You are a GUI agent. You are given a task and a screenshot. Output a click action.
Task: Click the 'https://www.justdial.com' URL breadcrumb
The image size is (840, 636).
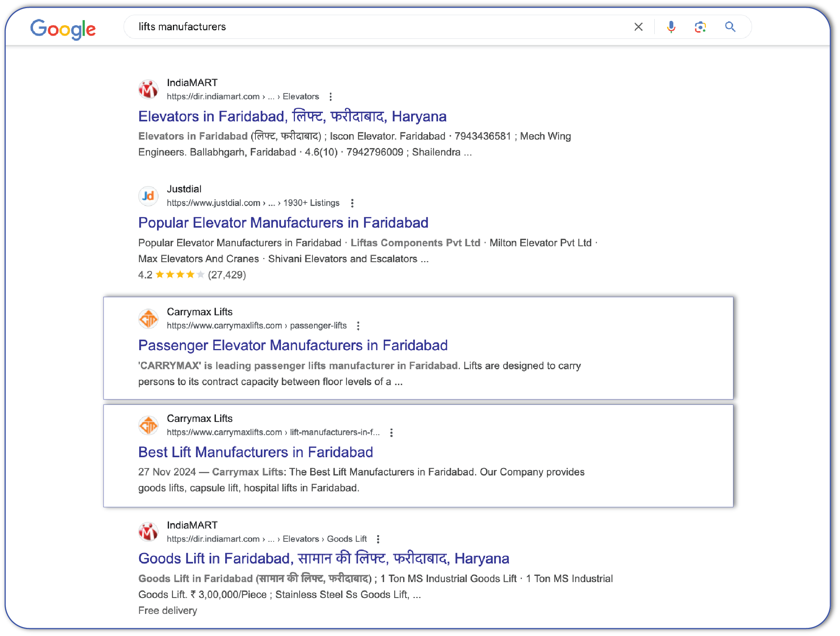253,203
